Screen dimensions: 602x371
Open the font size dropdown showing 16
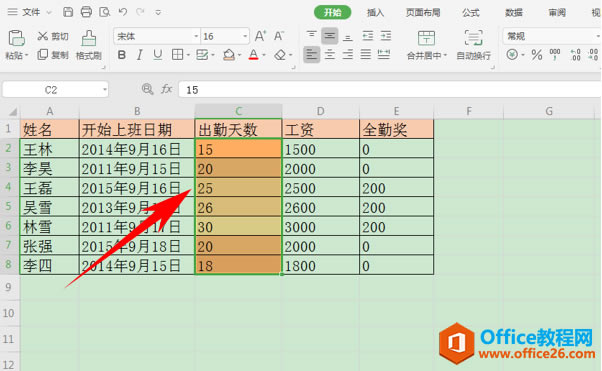(245, 36)
